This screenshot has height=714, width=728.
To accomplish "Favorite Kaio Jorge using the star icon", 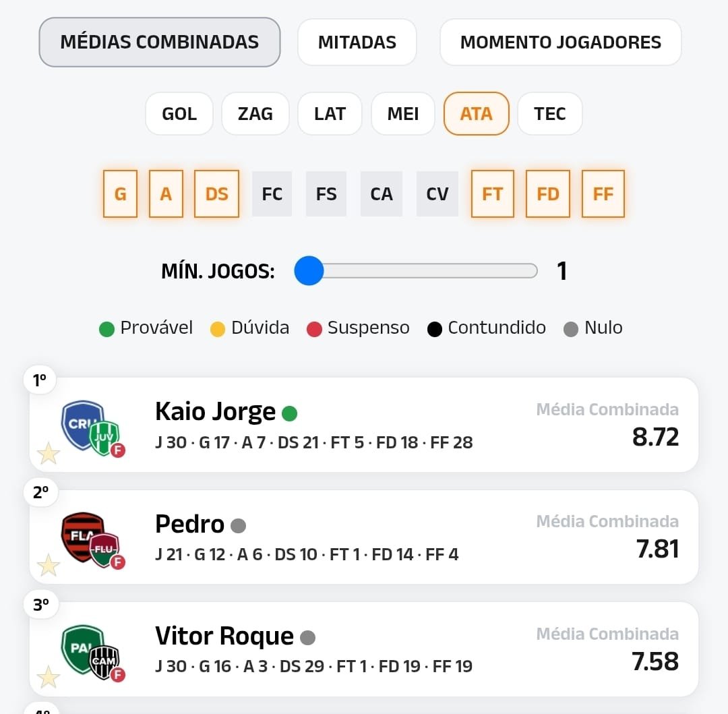I will [48, 454].
